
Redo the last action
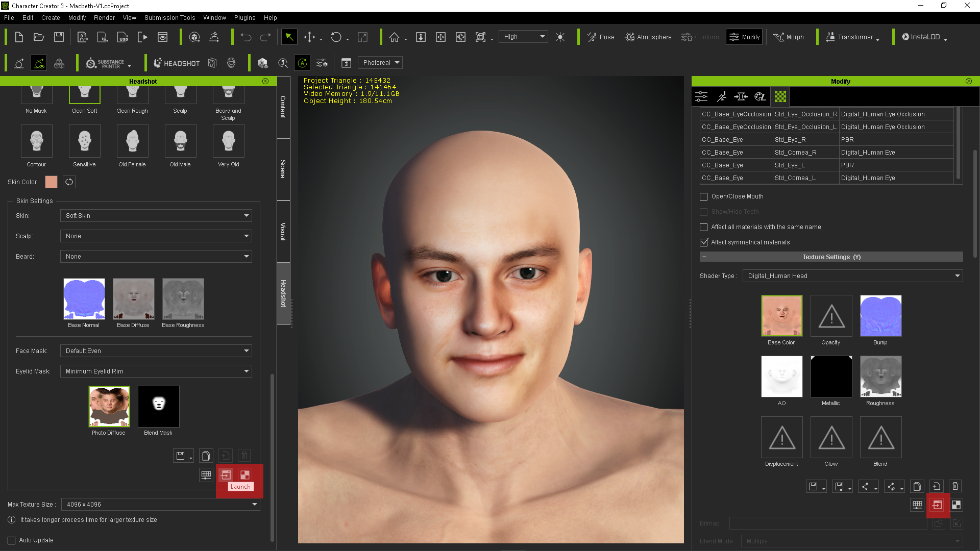265,37
